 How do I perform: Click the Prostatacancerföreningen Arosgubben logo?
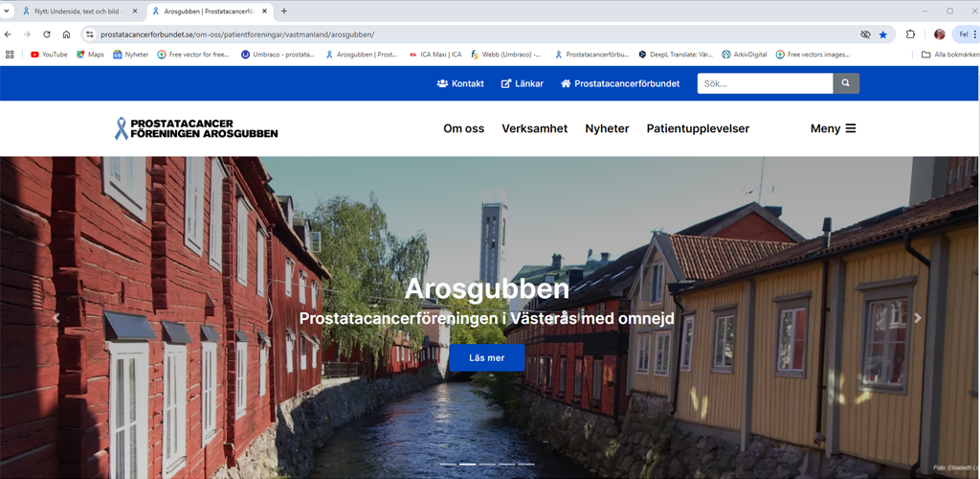[x=196, y=128]
